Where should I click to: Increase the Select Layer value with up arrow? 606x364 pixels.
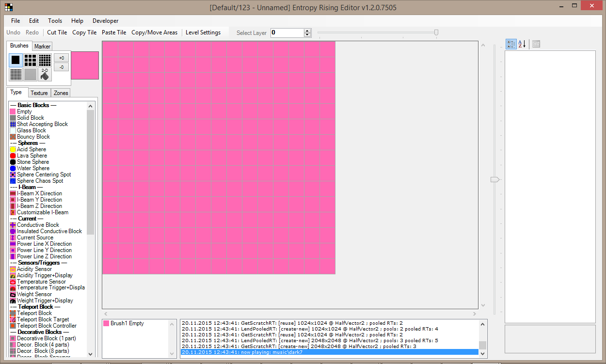(x=307, y=31)
